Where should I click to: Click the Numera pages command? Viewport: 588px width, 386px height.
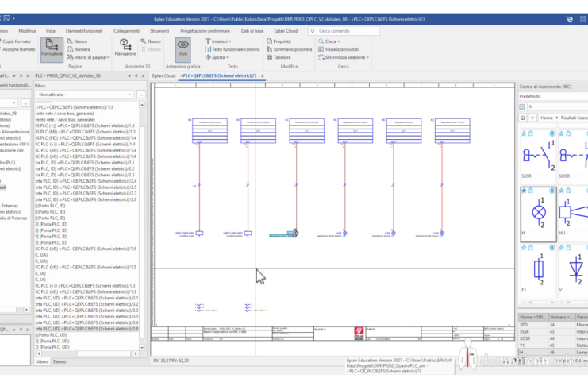pyautogui.click(x=79, y=49)
